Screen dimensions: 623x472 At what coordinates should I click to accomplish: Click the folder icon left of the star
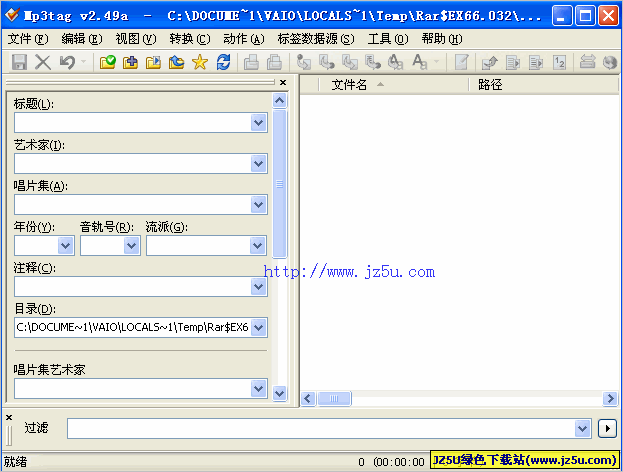point(176,62)
